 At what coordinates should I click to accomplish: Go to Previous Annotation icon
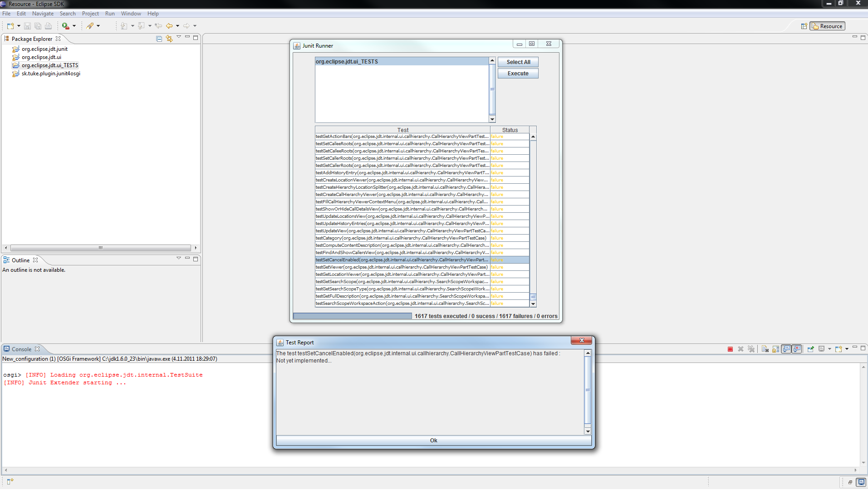click(x=141, y=26)
